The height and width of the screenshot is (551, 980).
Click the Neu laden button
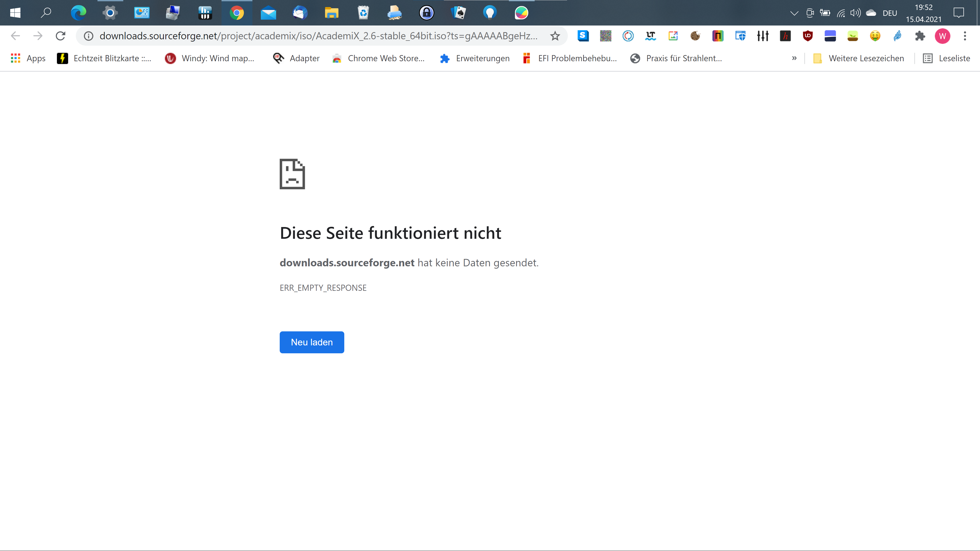pyautogui.click(x=312, y=342)
